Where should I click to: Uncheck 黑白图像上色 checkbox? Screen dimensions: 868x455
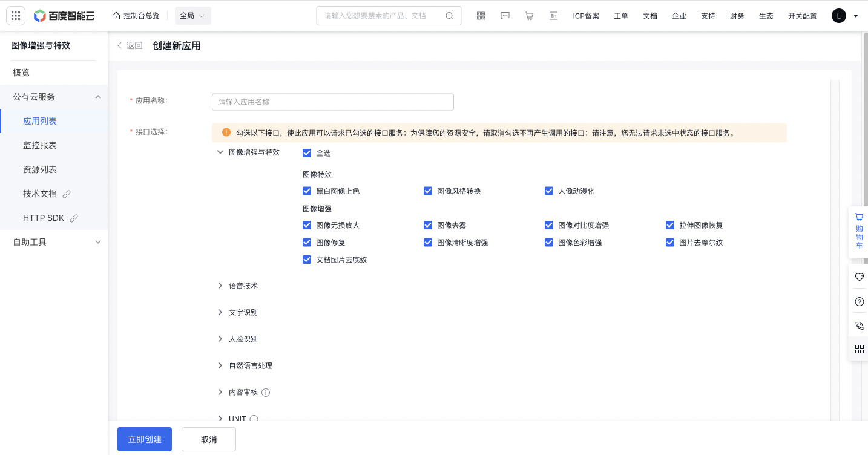[307, 191]
